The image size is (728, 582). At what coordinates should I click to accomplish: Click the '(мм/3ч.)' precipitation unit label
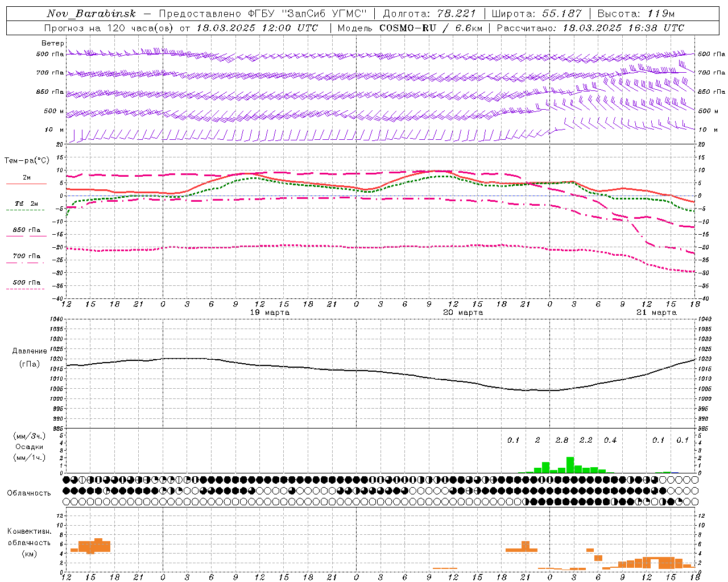(29, 436)
